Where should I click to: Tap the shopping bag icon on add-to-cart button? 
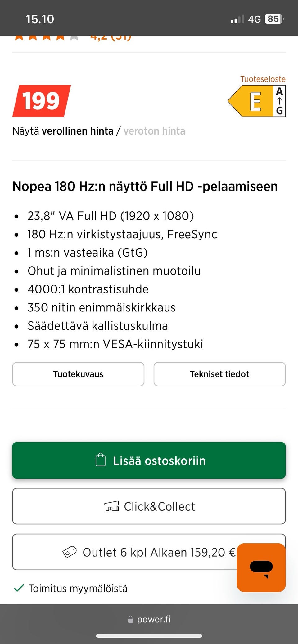click(x=100, y=461)
